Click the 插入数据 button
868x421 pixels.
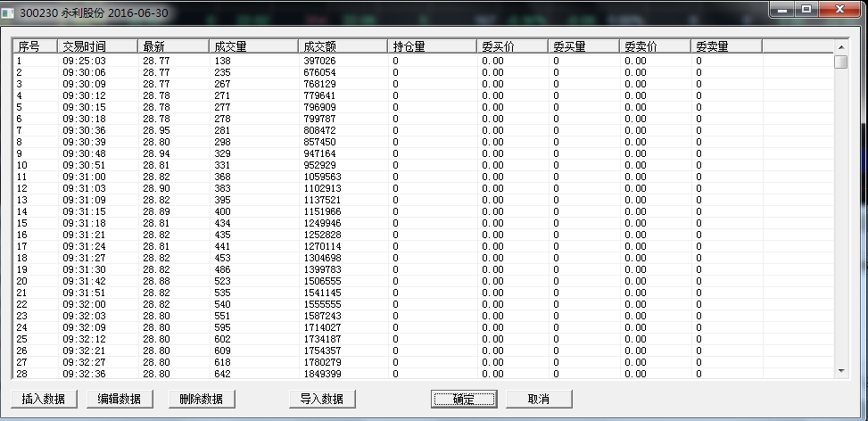44,399
